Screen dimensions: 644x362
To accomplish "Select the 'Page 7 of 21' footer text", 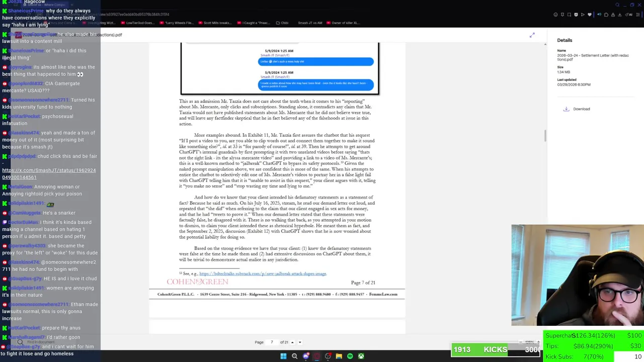I will tap(363, 283).
